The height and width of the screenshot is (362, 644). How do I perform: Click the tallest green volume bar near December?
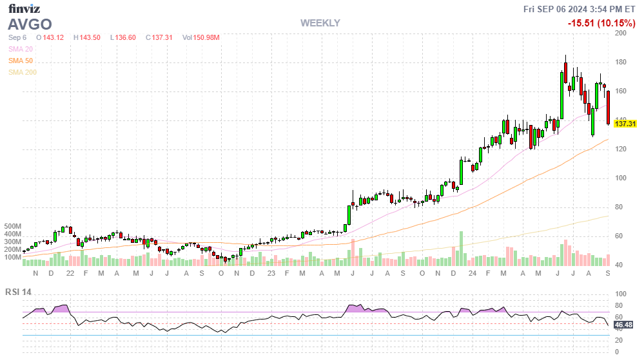coord(461,248)
